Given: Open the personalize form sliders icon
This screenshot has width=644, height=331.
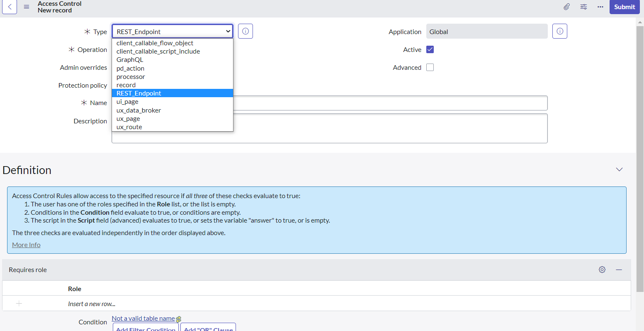Looking at the screenshot, I should click(583, 7).
